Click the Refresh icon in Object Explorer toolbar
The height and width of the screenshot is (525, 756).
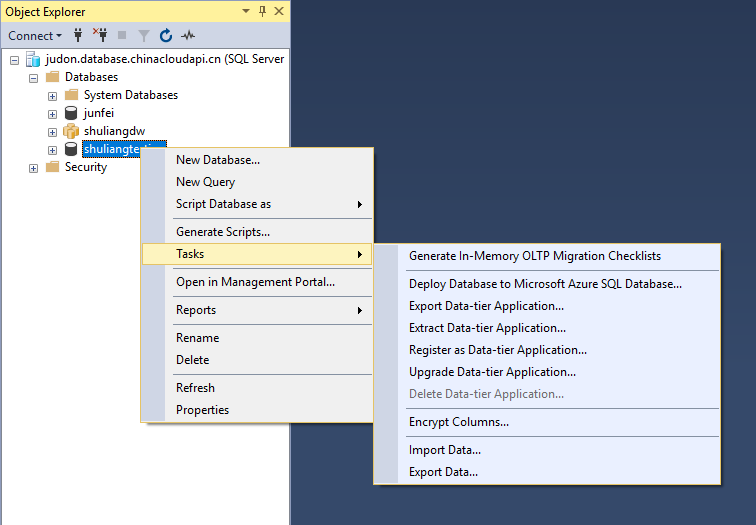pos(166,35)
